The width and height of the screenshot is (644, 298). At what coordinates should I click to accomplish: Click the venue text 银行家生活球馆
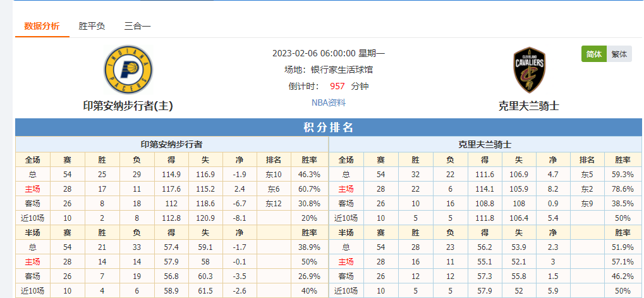(x=342, y=70)
